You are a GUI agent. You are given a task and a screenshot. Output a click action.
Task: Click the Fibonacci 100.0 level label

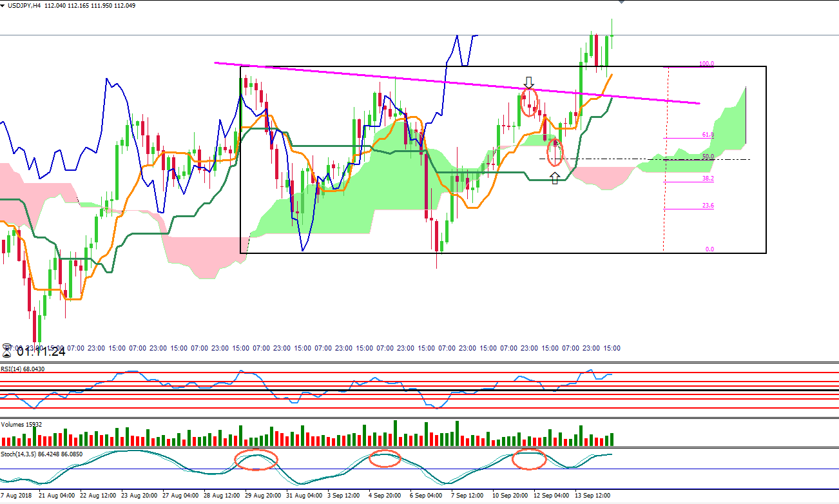(x=706, y=64)
